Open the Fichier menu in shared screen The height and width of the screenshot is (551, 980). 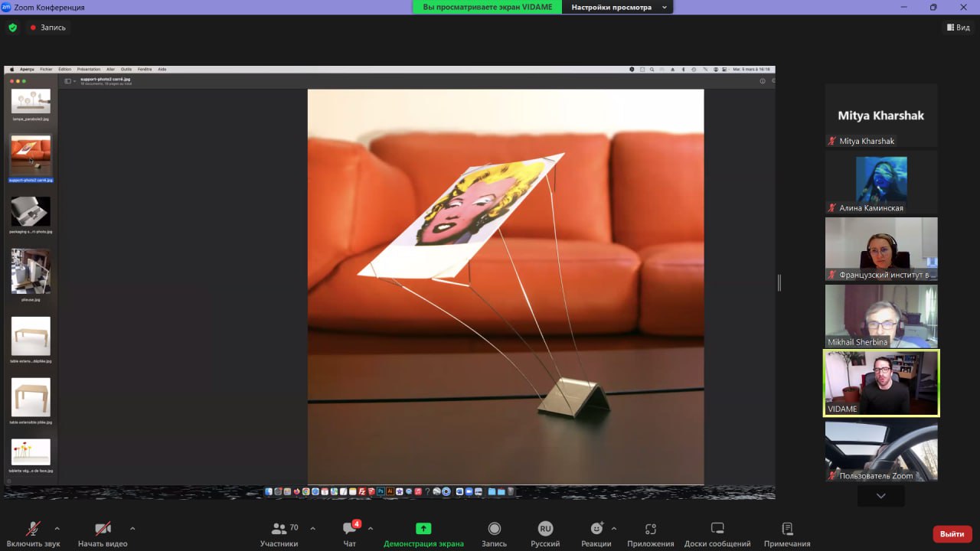point(47,69)
